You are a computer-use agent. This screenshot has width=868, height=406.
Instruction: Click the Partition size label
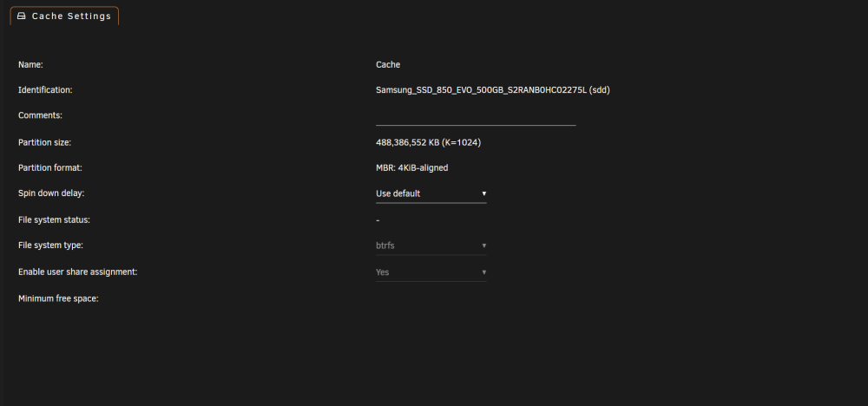coord(45,143)
